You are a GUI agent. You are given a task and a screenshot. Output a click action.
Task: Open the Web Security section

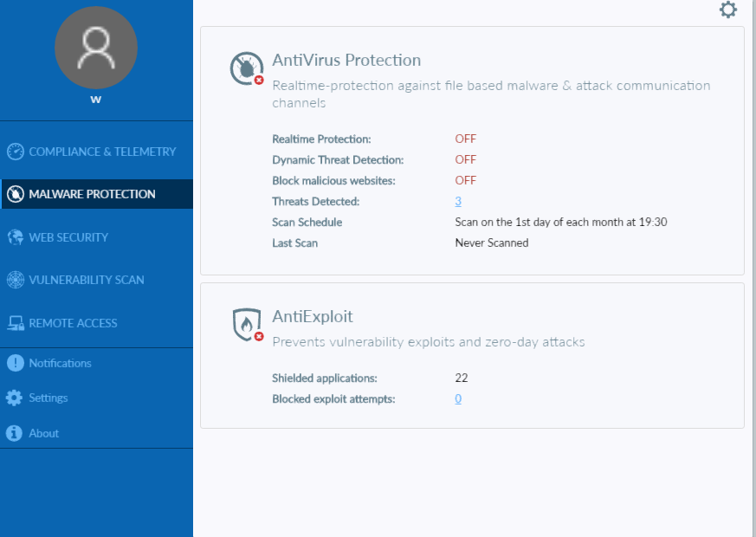click(68, 237)
